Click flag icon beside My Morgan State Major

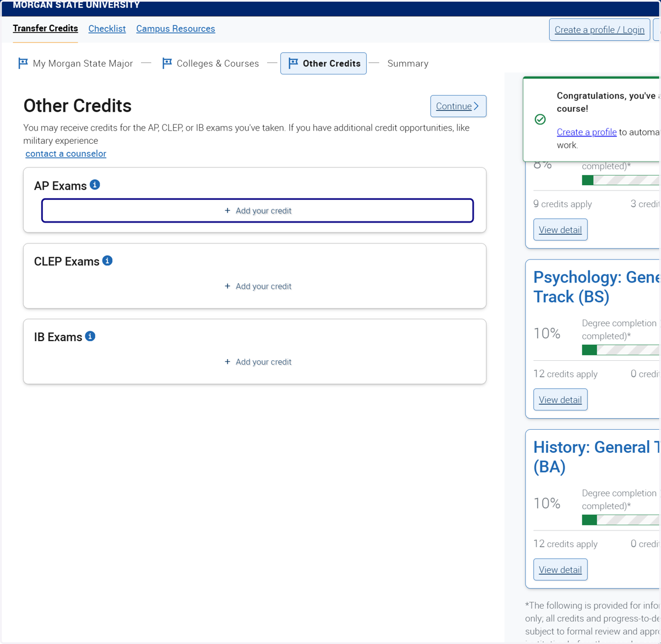point(23,63)
